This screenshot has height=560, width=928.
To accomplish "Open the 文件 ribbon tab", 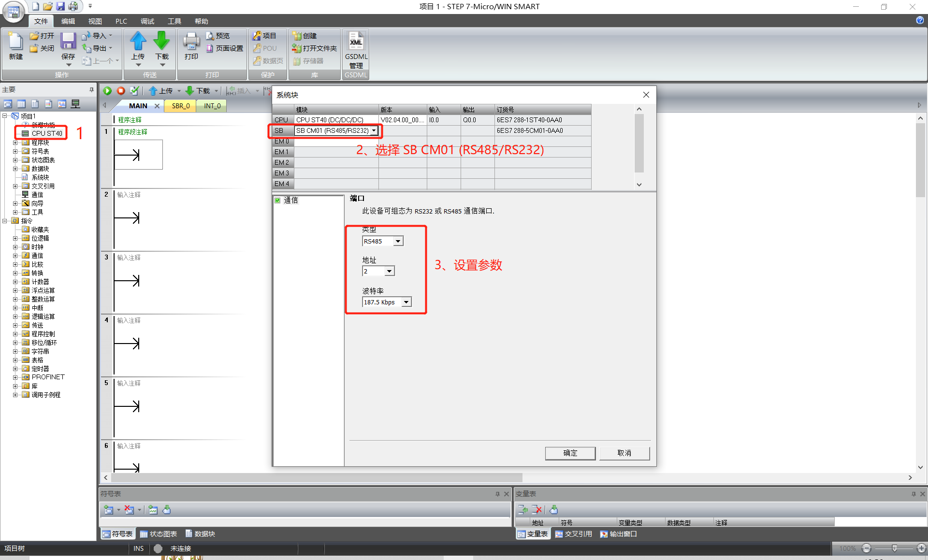I will tap(41, 21).
